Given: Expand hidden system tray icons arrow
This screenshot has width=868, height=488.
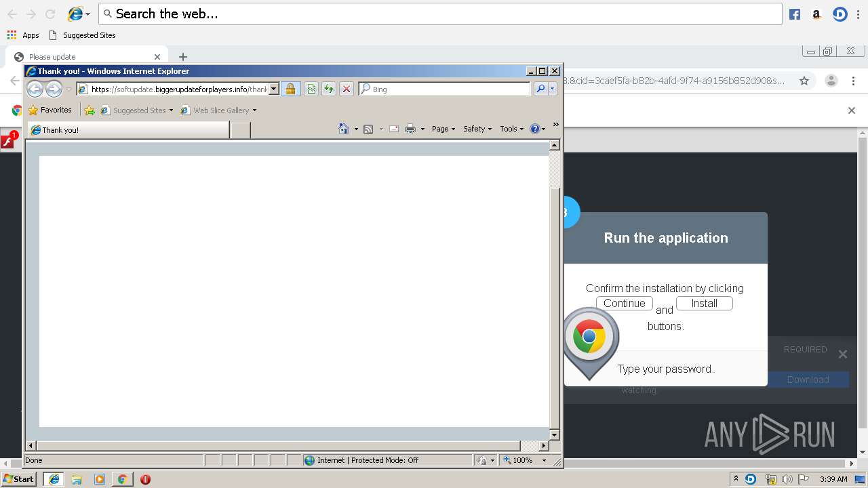Looking at the screenshot, I should 736,479.
